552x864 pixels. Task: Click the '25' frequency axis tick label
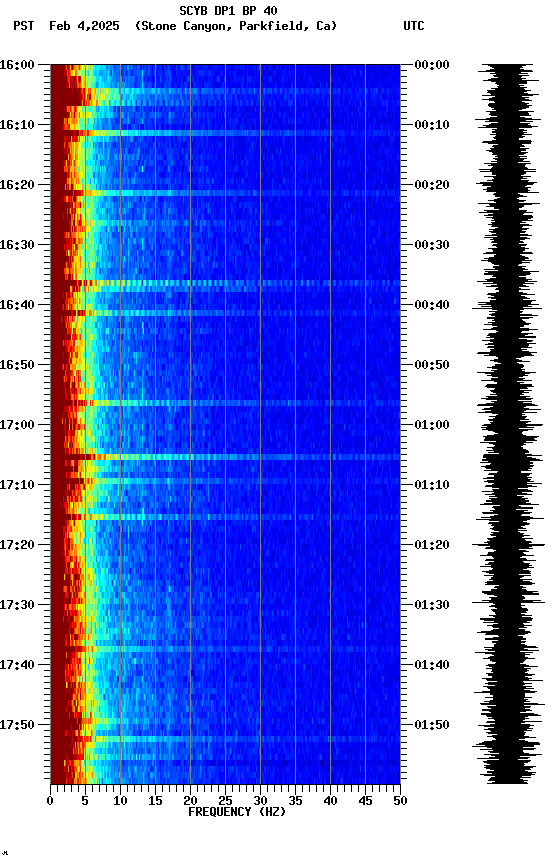(225, 801)
